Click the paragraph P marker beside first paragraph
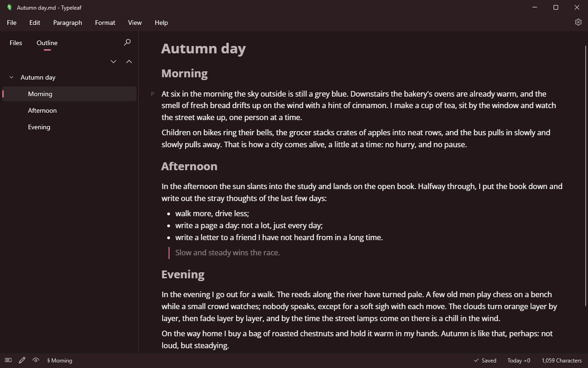Viewport: 588px width, 368px height. pos(153,94)
